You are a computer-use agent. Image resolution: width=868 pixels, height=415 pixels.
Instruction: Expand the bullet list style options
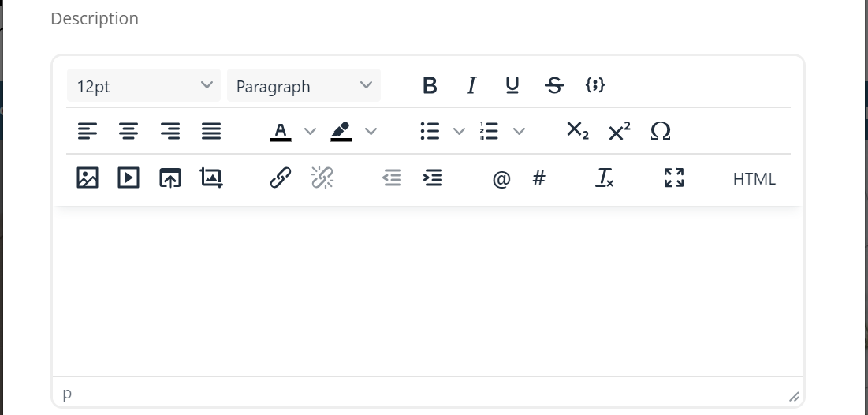(459, 132)
